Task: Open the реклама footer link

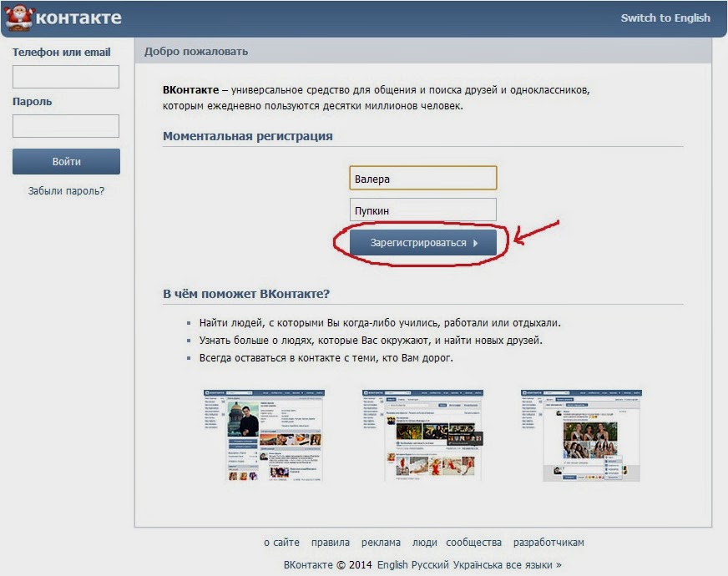Action: coord(381,542)
